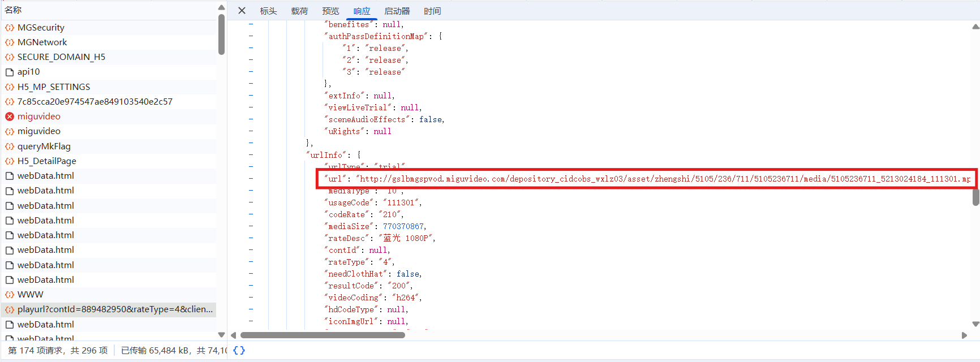Click the JSON icon beside queryMkFlag
This screenshot has height=362, width=980.
point(10,146)
